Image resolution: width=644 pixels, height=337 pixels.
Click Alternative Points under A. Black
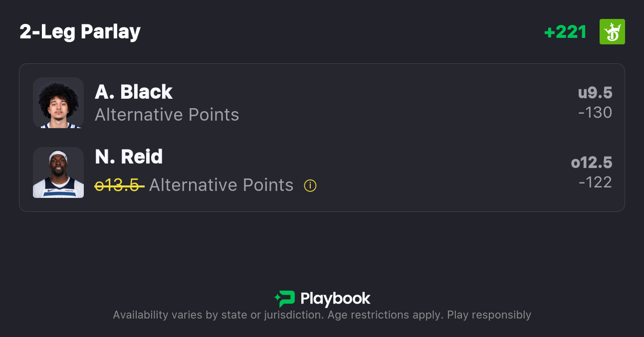pos(167,115)
